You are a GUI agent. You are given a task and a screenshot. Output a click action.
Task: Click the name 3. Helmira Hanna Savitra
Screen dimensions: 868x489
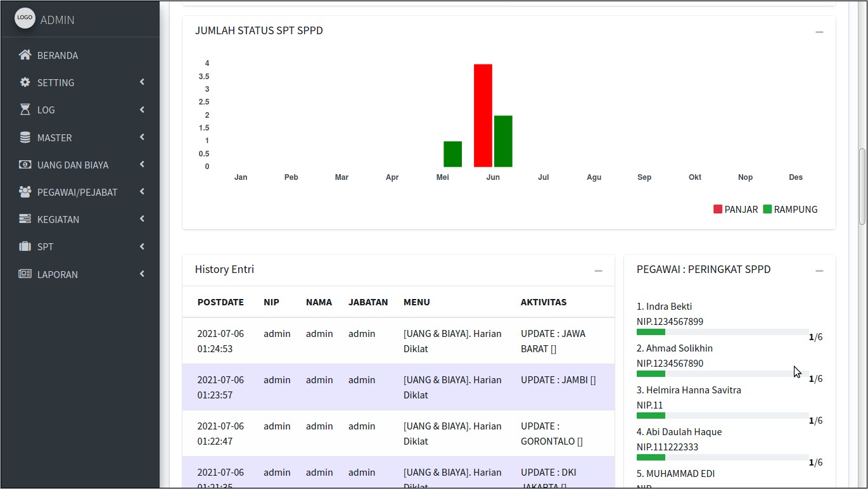tap(689, 390)
